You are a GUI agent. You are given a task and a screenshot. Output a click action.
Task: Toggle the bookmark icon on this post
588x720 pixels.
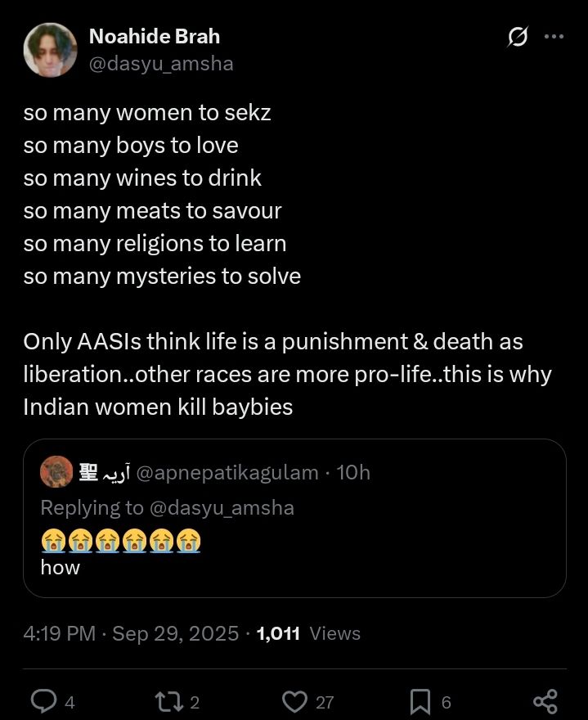[x=419, y=701]
